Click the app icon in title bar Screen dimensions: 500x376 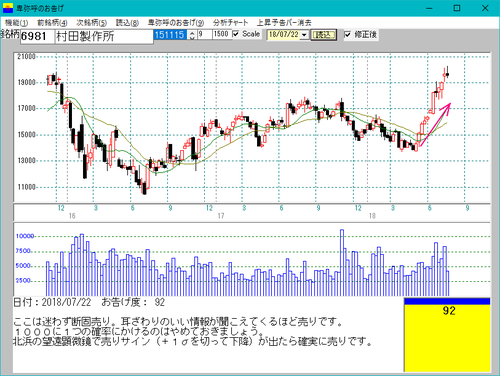click(7, 8)
